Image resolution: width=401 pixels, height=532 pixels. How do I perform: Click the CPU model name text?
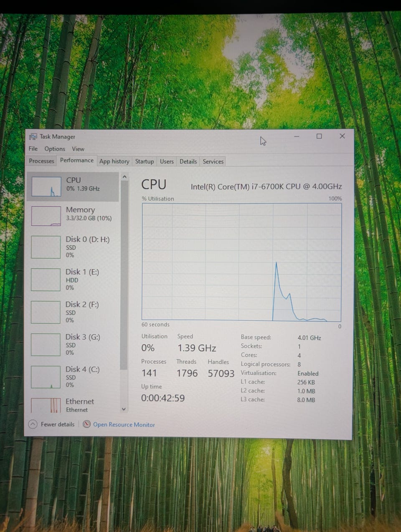pos(266,187)
